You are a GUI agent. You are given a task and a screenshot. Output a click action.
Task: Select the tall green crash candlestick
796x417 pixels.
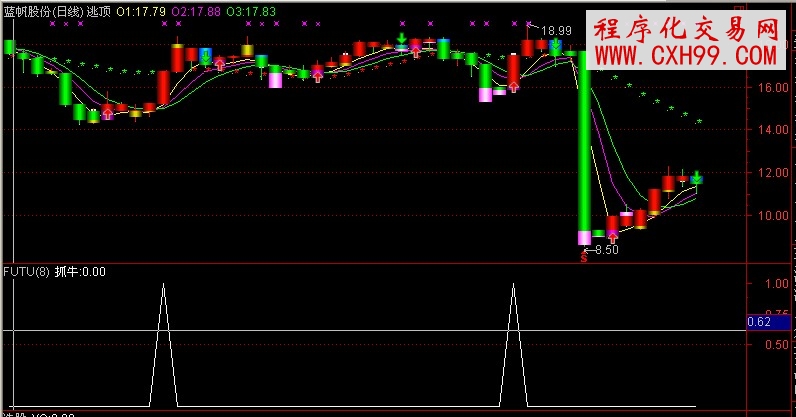[584, 140]
